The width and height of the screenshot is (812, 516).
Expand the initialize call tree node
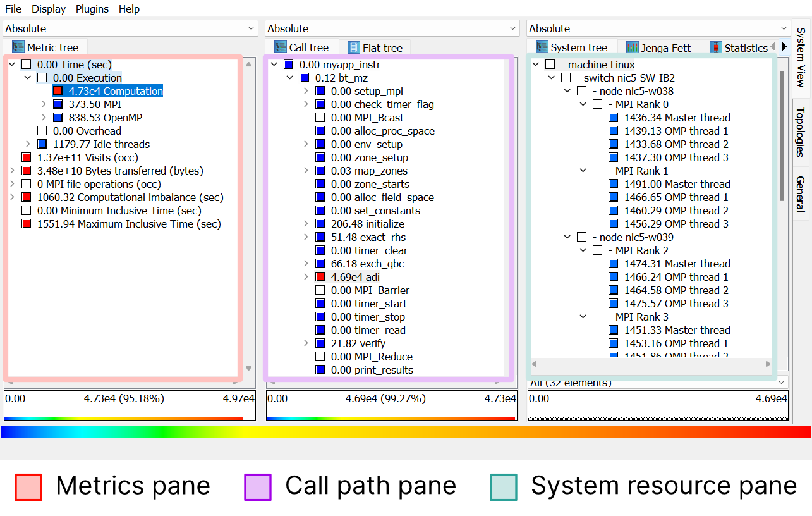[306, 224]
